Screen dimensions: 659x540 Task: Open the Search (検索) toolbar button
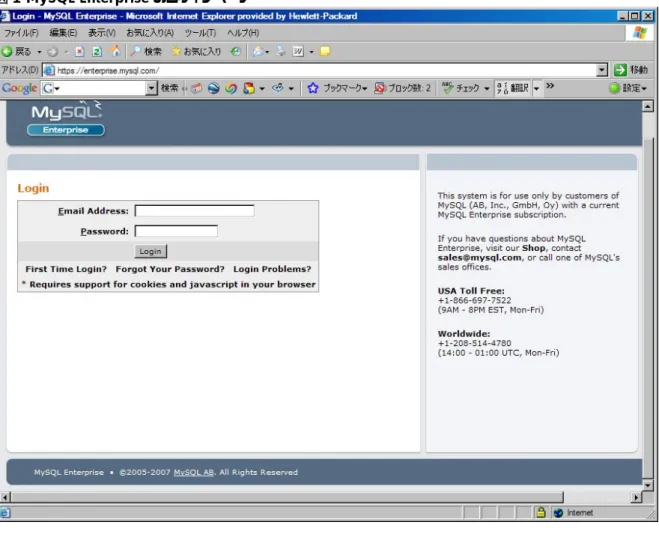(146, 52)
